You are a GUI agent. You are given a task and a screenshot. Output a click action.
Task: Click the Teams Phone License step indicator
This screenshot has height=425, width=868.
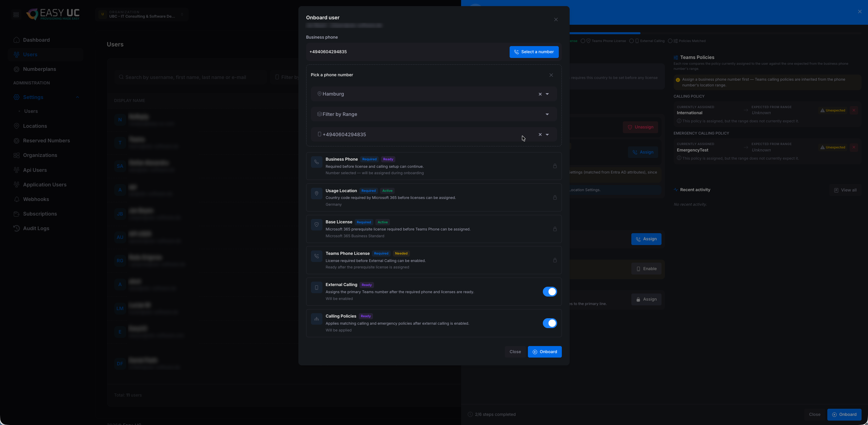(x=604, y=41)
